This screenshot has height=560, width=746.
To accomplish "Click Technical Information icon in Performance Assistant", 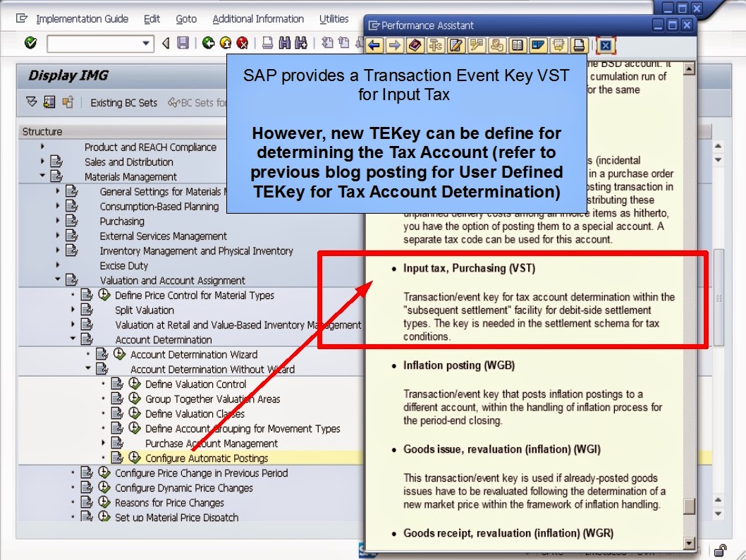I will click(x=435, y=46).
